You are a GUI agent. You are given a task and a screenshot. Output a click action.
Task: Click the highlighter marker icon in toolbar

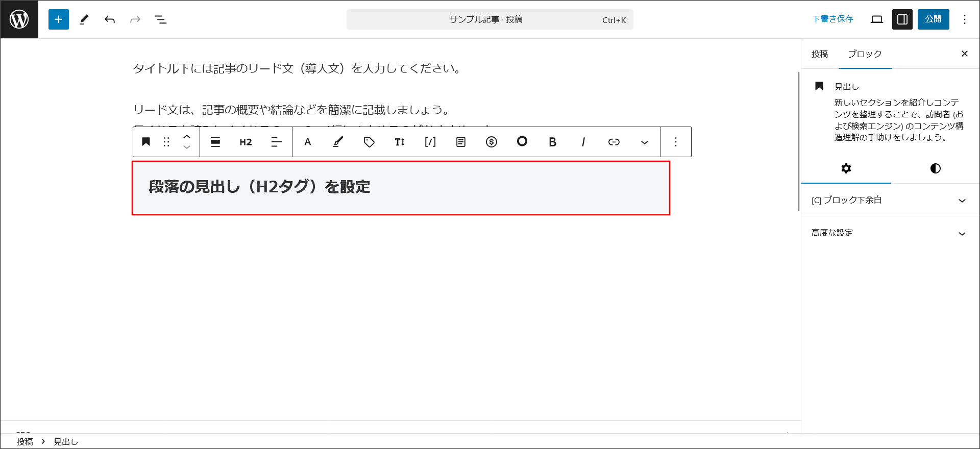pos(338,142)
